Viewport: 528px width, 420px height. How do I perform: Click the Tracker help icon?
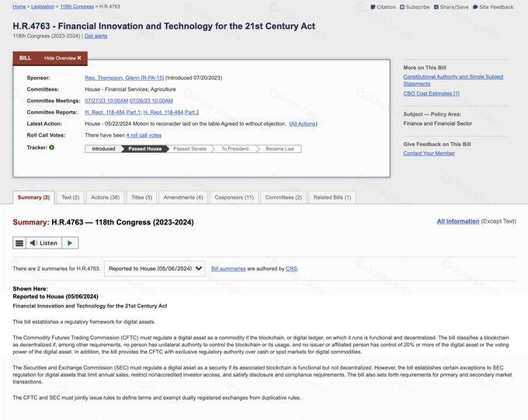point(51,148)
